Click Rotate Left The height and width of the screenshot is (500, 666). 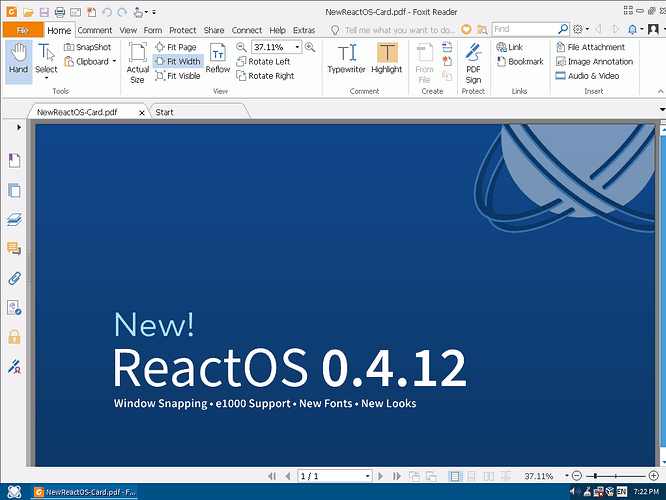coord(263,62)
